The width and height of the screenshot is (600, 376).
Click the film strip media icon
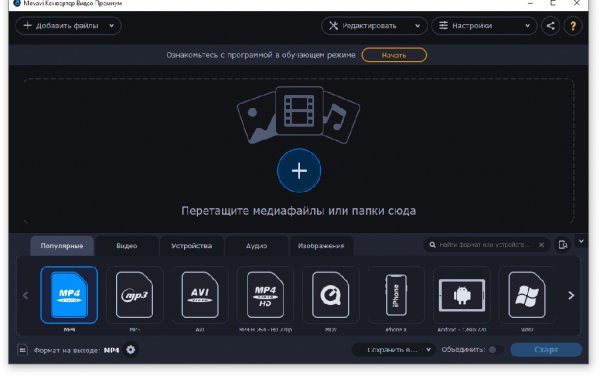point(299,111)
